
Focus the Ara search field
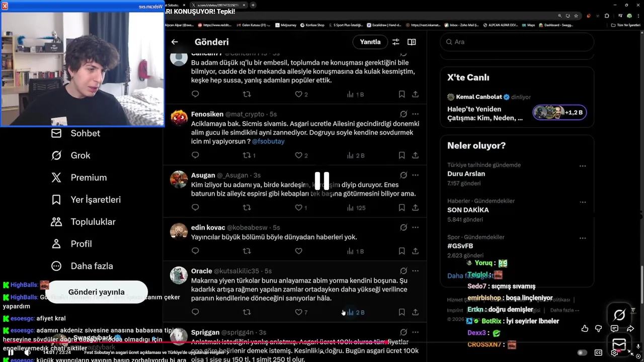517,42
